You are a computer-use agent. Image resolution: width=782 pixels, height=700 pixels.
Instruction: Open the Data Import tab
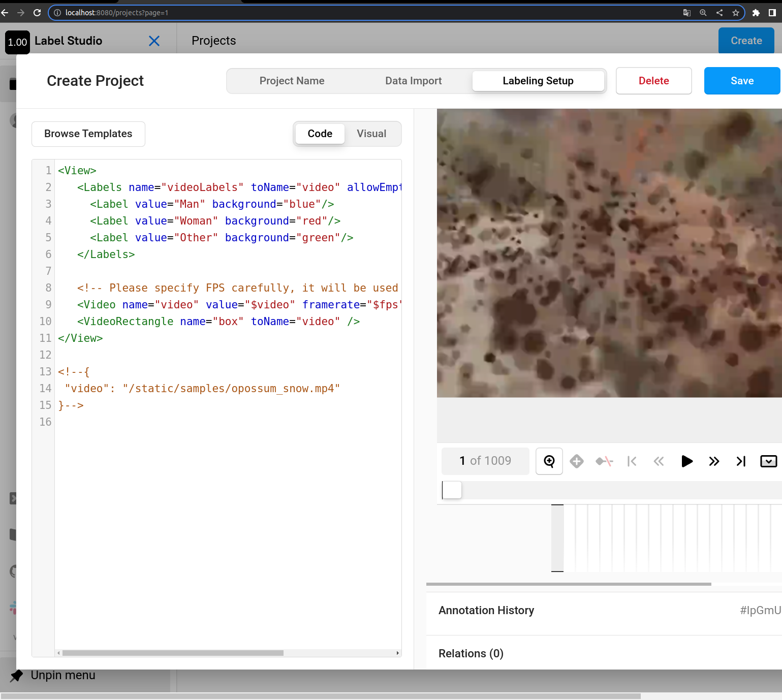pos(413,80)
